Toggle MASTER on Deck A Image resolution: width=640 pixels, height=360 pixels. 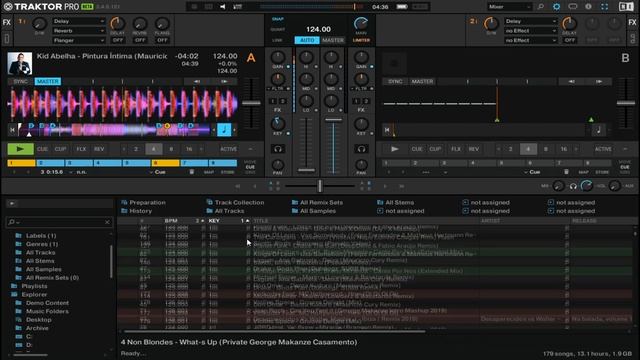[48, 81]
